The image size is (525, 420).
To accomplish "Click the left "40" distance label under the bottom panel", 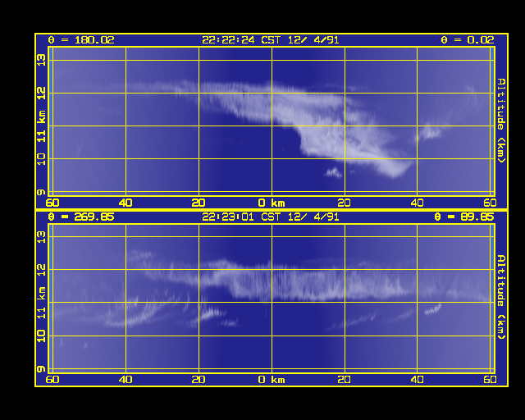I will tap(126, 380).
